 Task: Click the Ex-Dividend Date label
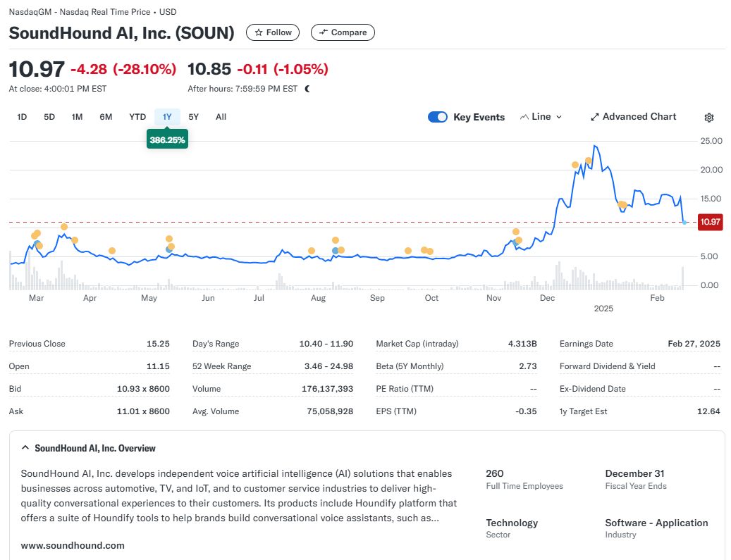593,389
